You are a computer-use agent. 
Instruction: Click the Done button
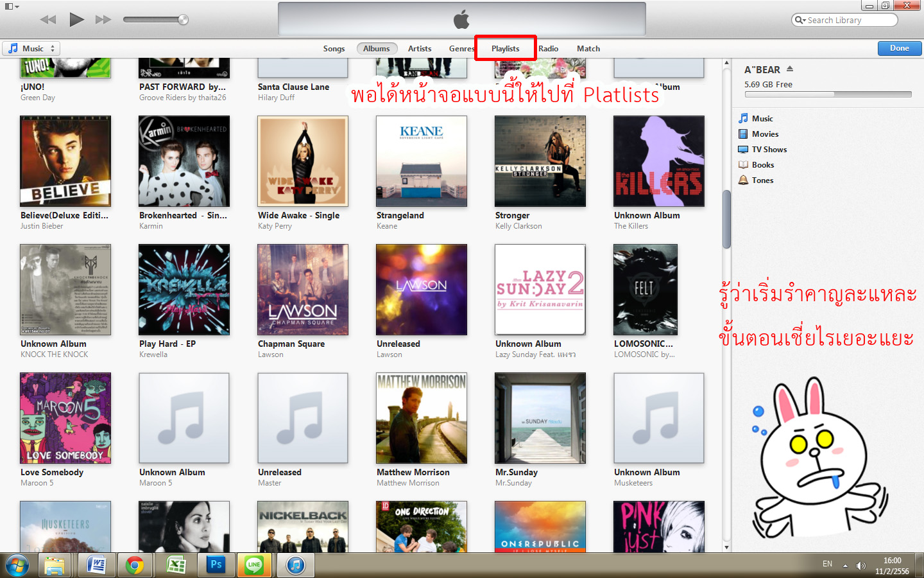pyautogui.click(x=900, y=48)
